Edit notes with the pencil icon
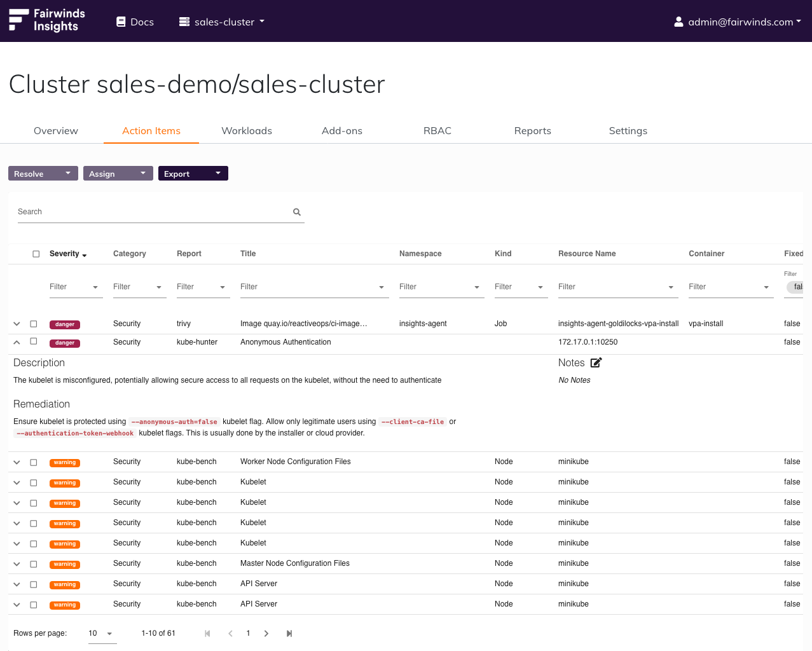The height and width of the screenshot is (651, 812). [x=596, y=363]
